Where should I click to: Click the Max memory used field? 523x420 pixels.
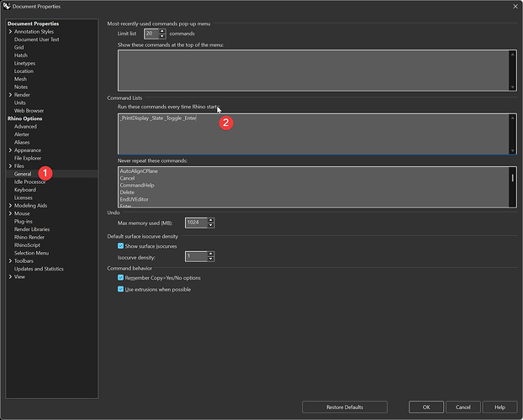196,223
